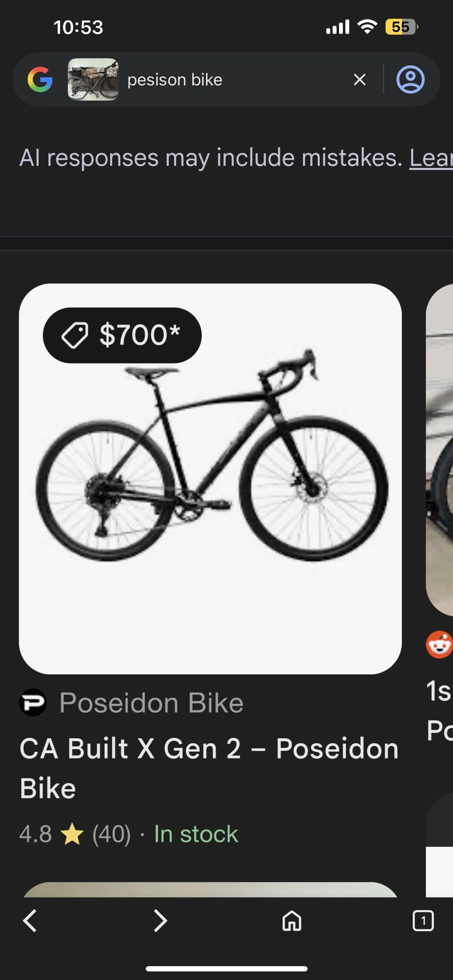Tap the Reddit icon on next card
The width and height of the screenshot is (453, 980).
click(439, 644)
